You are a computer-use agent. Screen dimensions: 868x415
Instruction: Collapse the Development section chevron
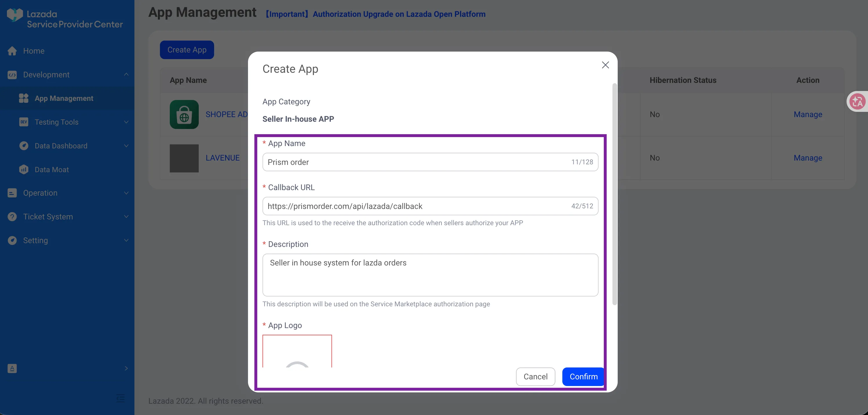coord(126,74)
